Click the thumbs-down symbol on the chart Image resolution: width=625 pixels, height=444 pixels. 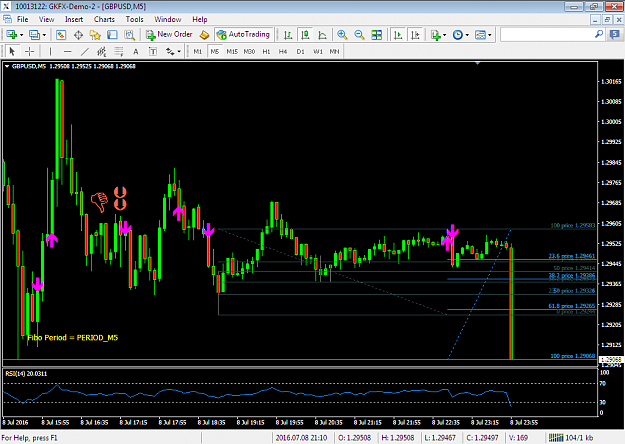click(x=99, y=202)
